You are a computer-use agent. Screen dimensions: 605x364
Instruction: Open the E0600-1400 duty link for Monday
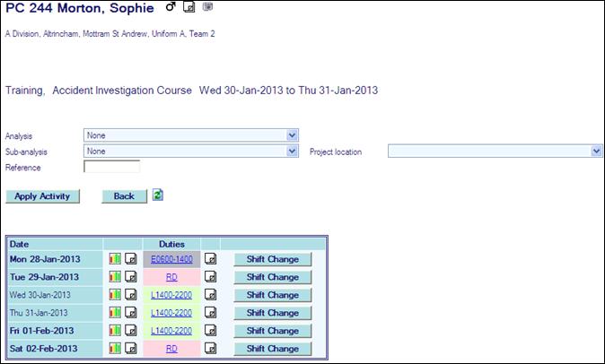[x=171, y=259]
